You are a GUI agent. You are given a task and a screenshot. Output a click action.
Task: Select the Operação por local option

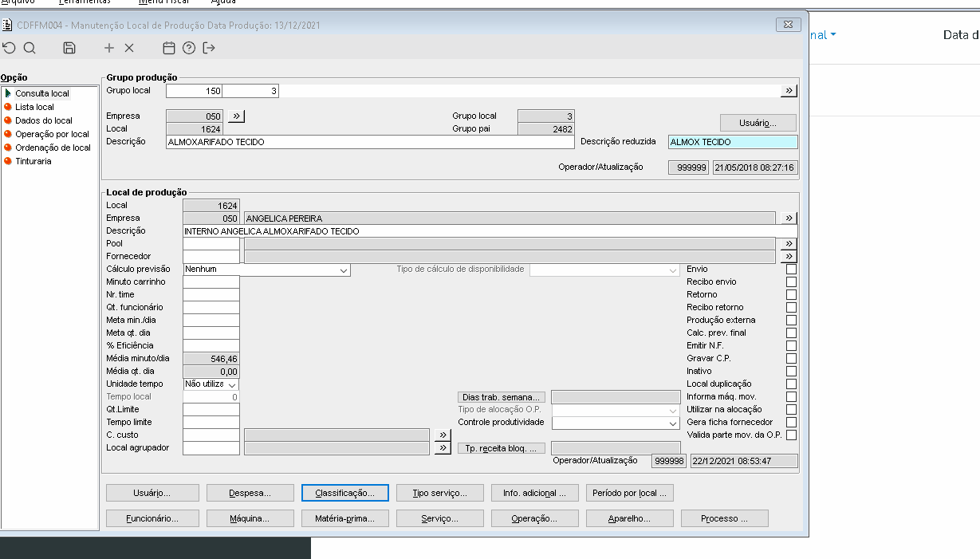point(52,134)
